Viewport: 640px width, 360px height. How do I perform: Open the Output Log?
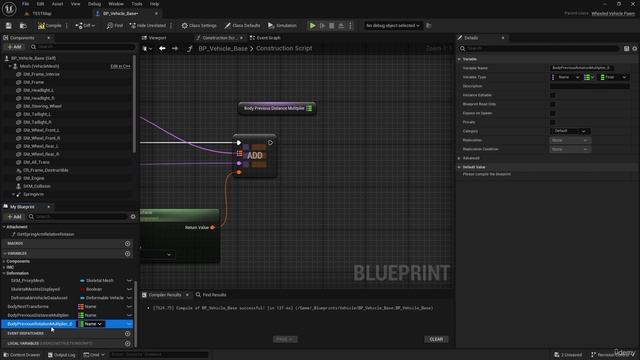tap(61, 355)
